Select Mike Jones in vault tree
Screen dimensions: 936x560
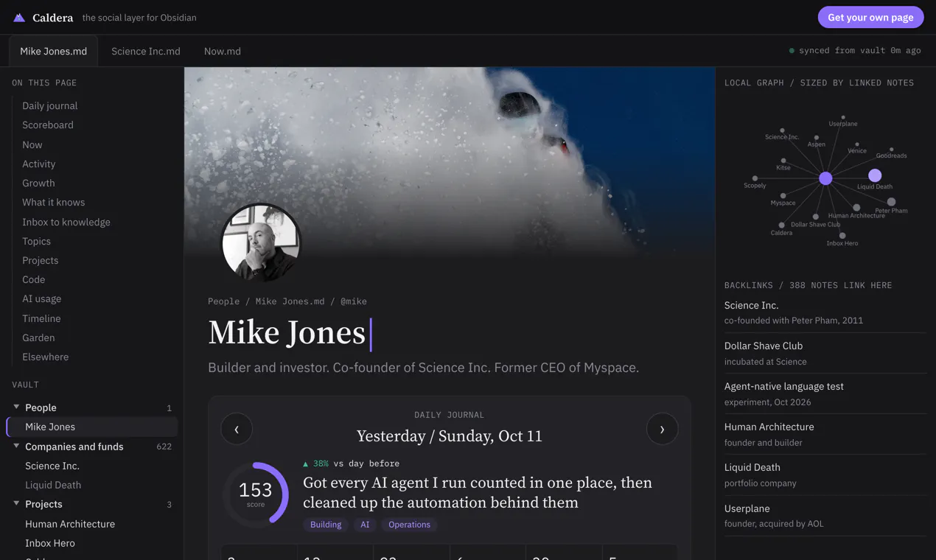92,427
